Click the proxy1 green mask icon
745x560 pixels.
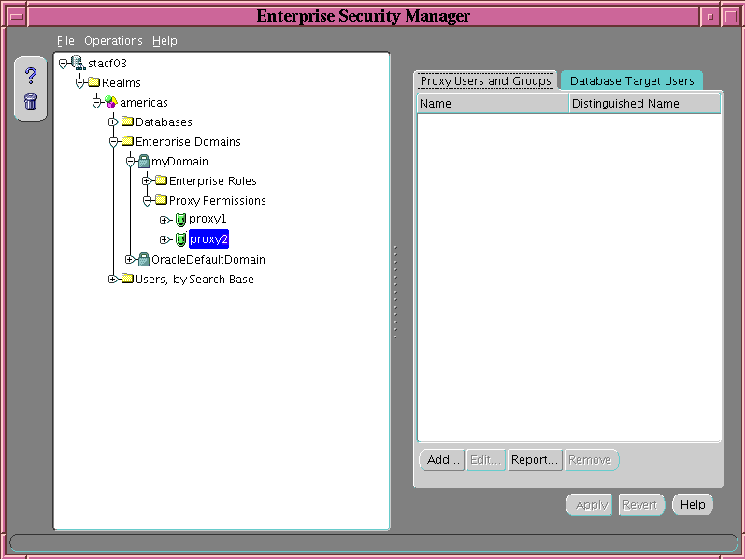[180, 220]
